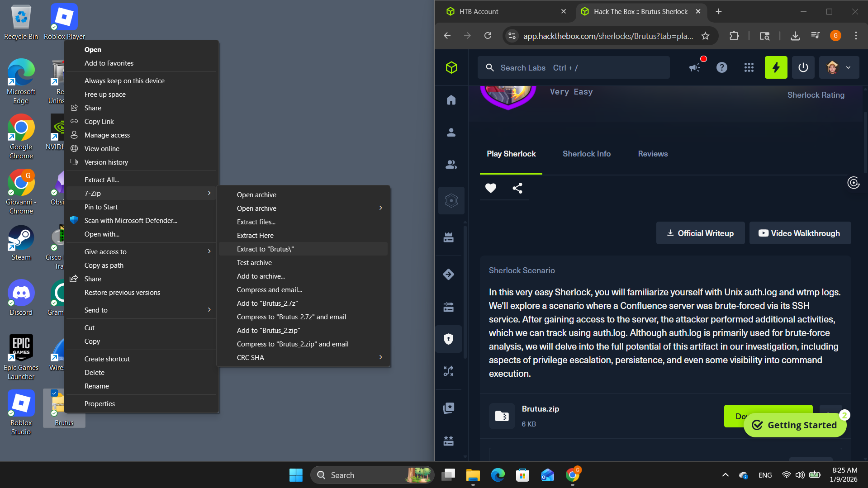Screen dimensions: 868x488
Task: Switch to the Reviews tab
Action: pyautogui.click(x=653, y=154)
